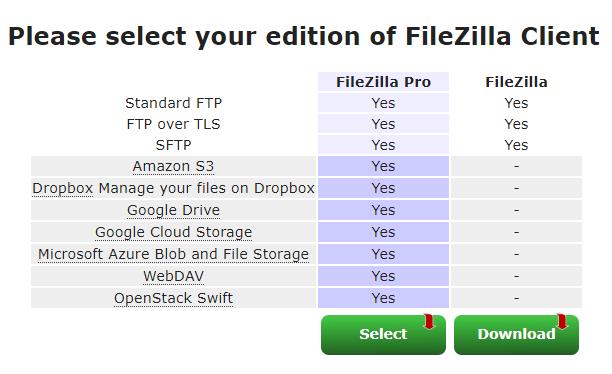Click Yes in Pro column for Amazon S3
Screen dimensions: 612x374
coord(383,166)
